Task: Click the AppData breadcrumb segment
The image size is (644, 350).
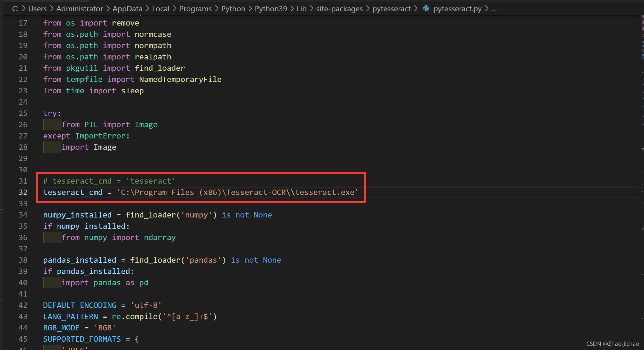Action: click(x=127, y=9)
